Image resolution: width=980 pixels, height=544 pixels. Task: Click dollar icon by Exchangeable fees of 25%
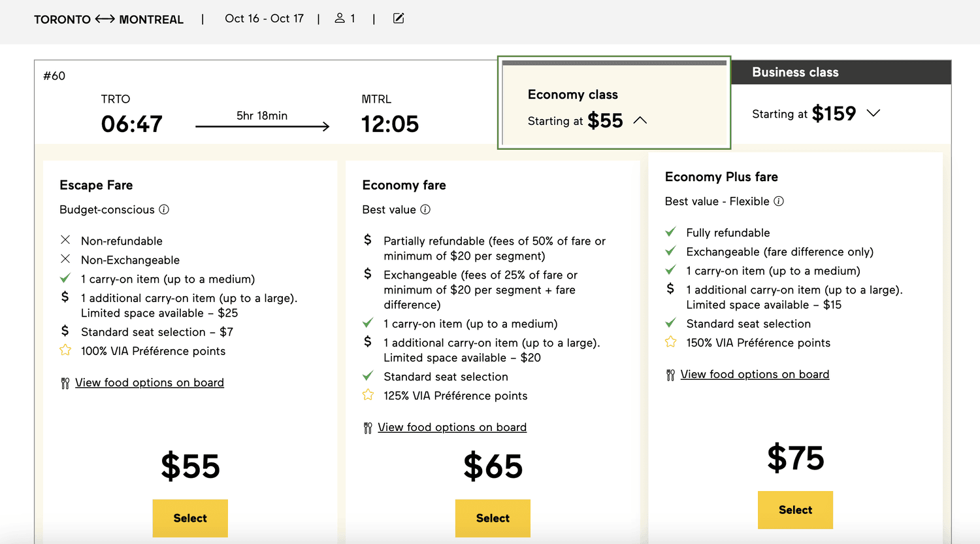click(368, 274)
